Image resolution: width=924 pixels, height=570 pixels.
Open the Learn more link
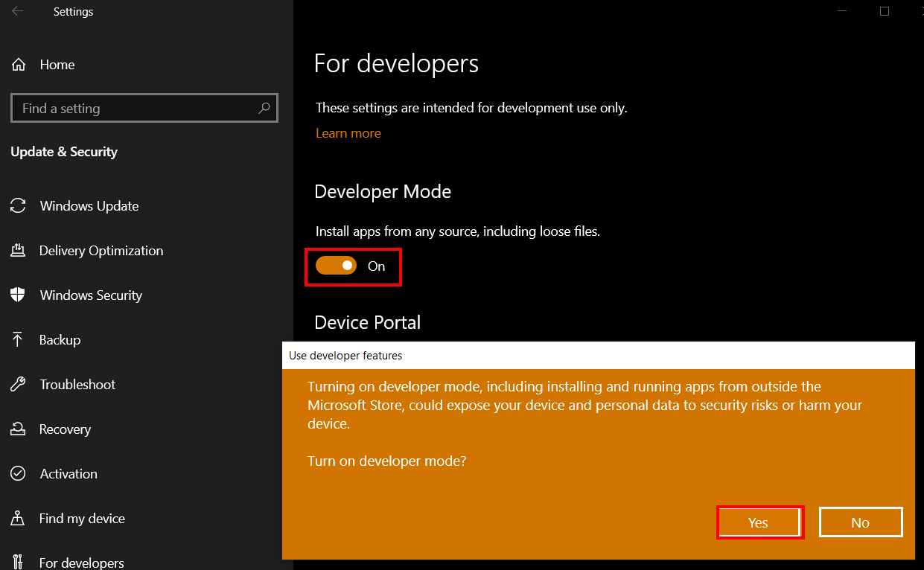348,133
